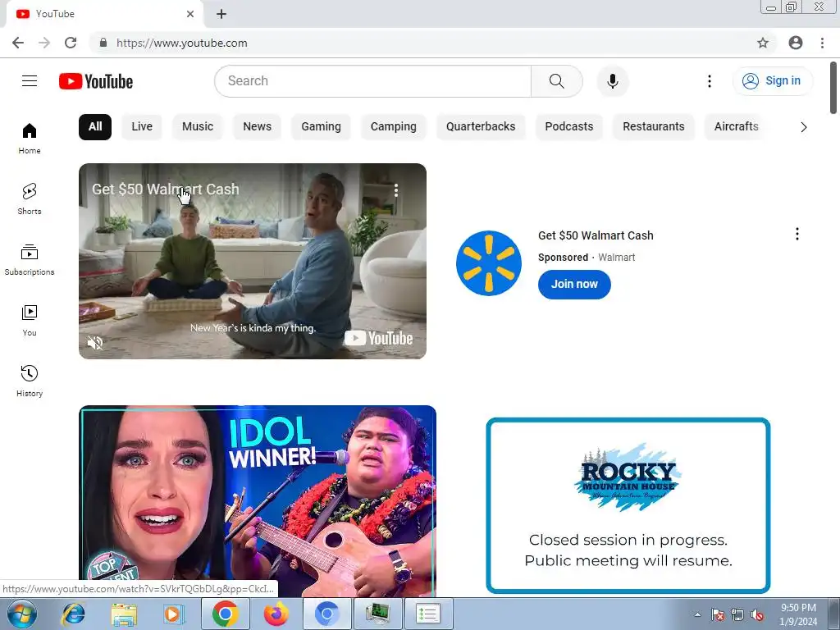Image resolution: width=840 pixels, height=630 pixels.
Task: Open YouTube settings three-dot menu
Action: click(710, 81)
